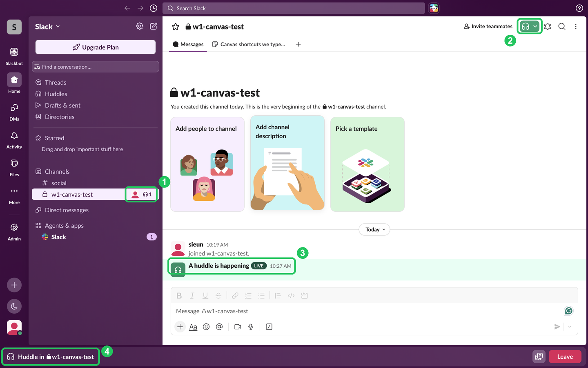The width and height of the screenshot is (588, 368).
Task: Click Find a conversation field
Action: 96,67
